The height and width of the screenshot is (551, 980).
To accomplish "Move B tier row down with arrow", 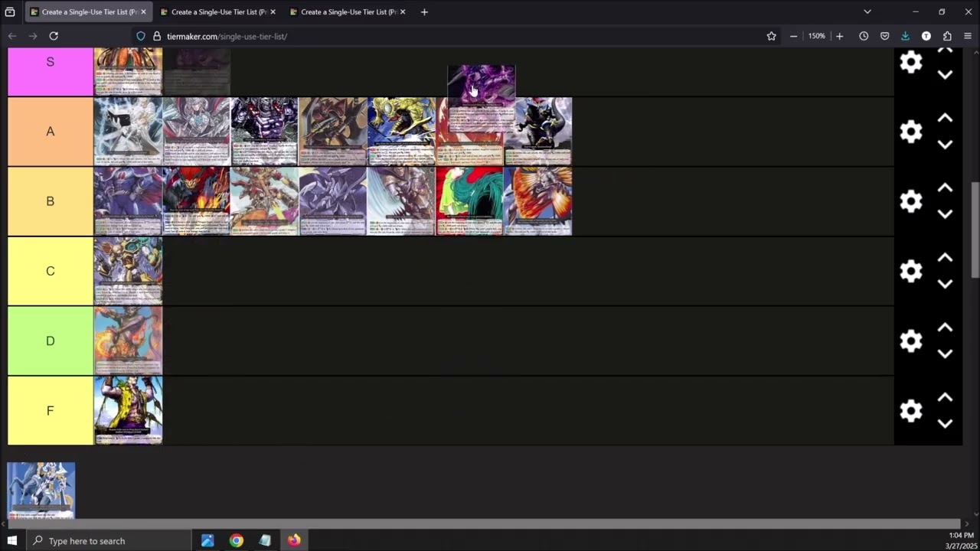I will click(x=945, y=214).
